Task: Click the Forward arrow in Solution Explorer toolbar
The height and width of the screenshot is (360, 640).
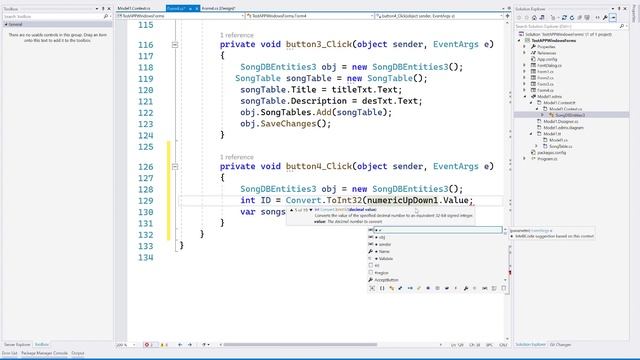Action: (x=527, y=18)
